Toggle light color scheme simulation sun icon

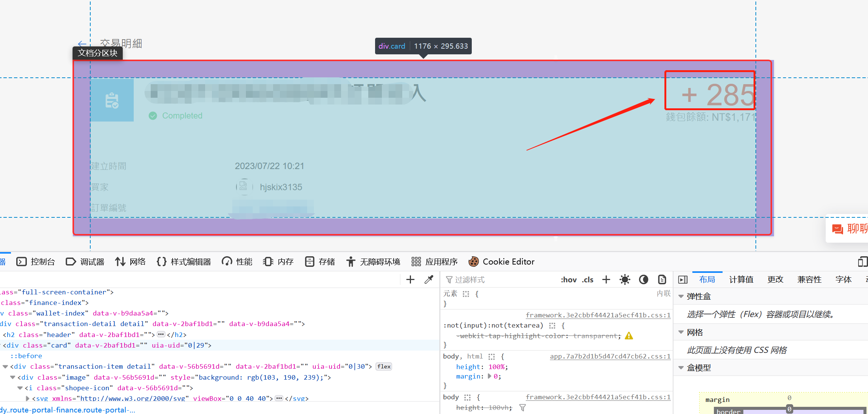(625, 280)
